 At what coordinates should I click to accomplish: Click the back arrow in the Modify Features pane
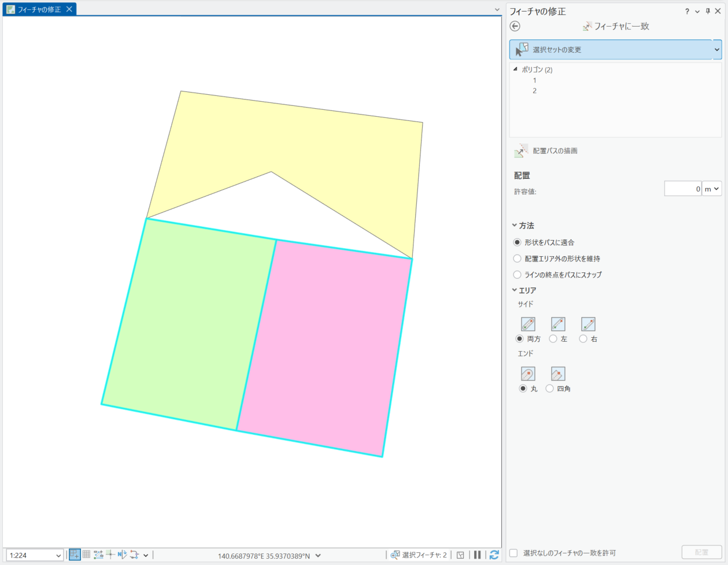[515, 26]
